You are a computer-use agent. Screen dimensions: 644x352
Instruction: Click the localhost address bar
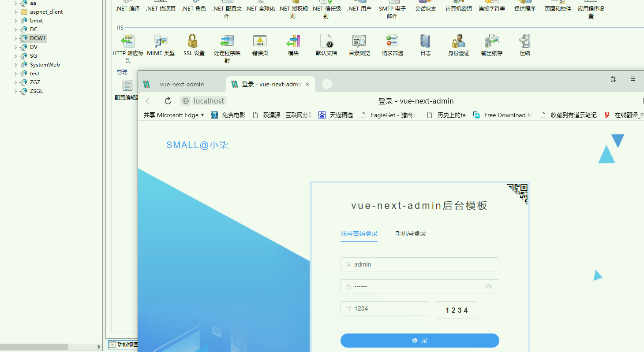coord(210,101)
